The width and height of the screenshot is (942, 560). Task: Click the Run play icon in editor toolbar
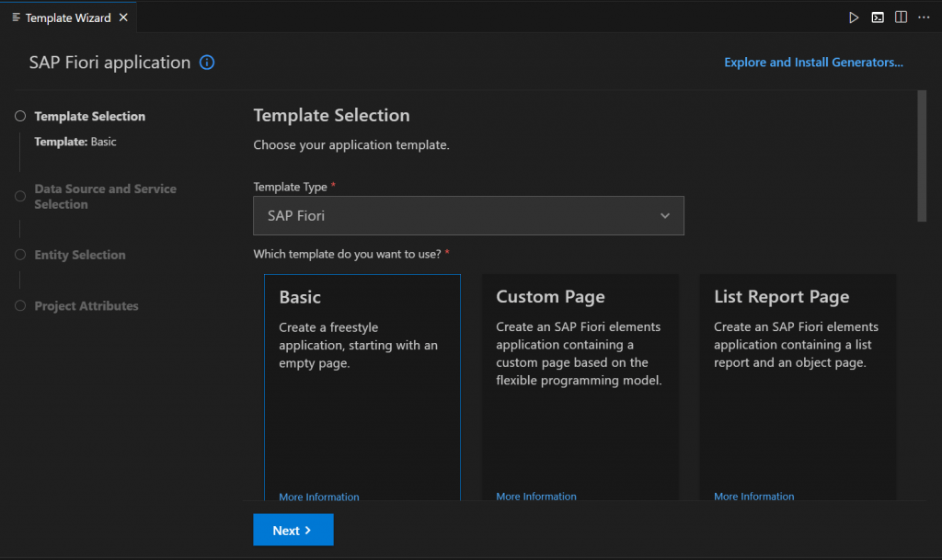pyautogui.click(x=853, y=17)
